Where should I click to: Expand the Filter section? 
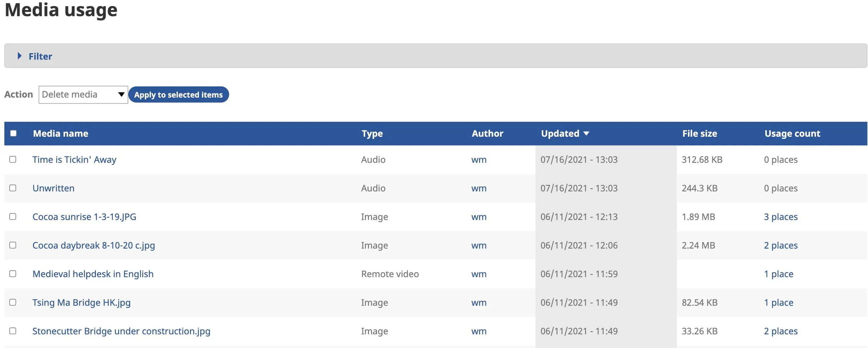pos(40,56)
